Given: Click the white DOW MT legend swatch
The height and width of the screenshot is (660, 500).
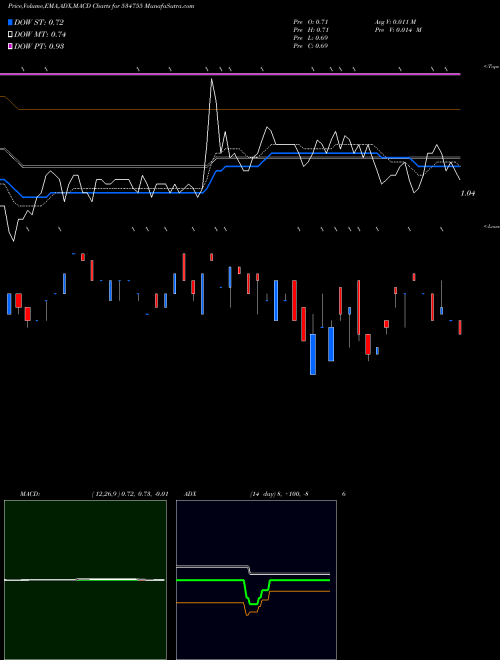Looking at the screenshot, I should [11, 35].
